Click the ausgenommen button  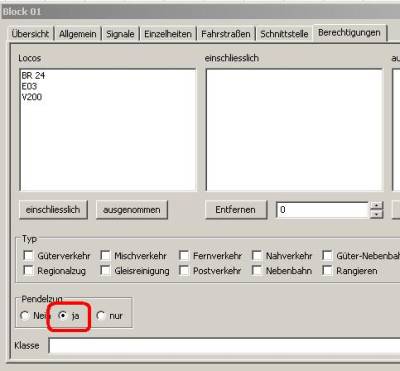pyautogui.click(x=132, y=210)
